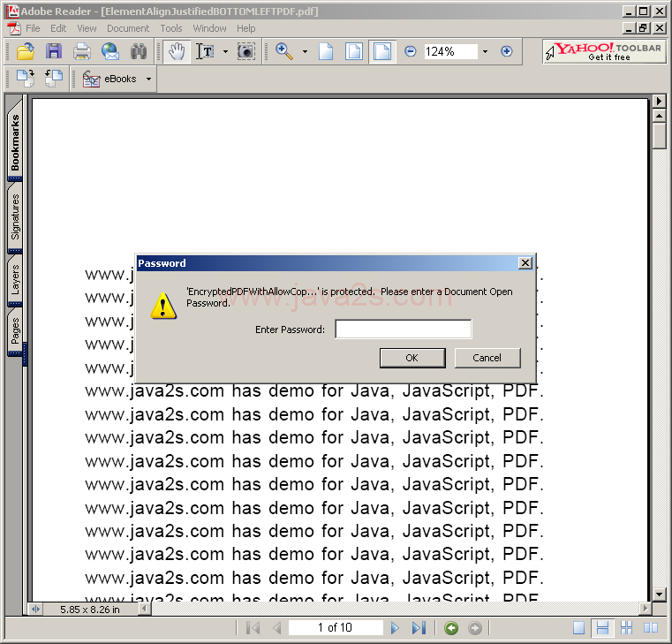Click the grey Next View arrow

tap(475, 628)
